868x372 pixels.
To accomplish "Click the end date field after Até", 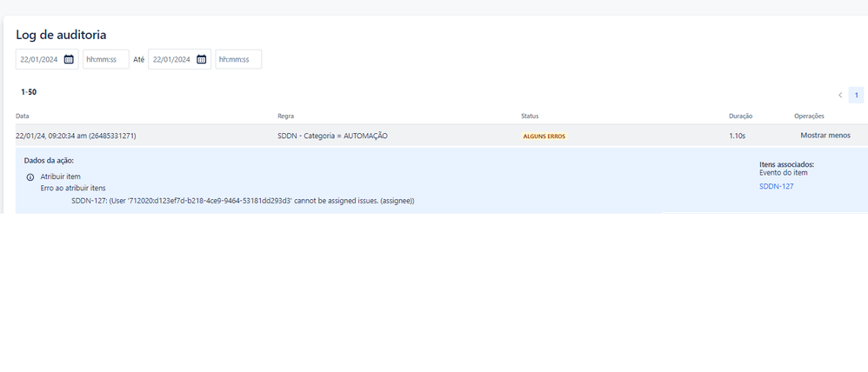I will pos(179,59).
